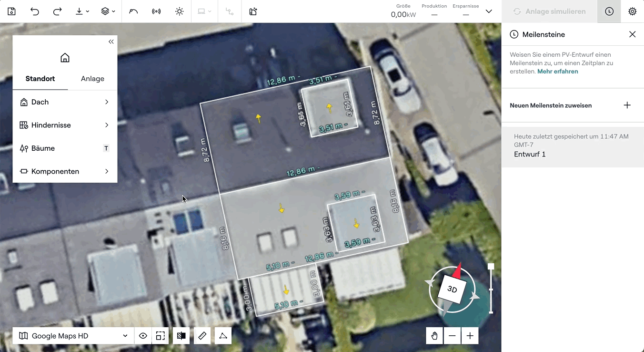Open the settings gear

(x=632, y=11)
